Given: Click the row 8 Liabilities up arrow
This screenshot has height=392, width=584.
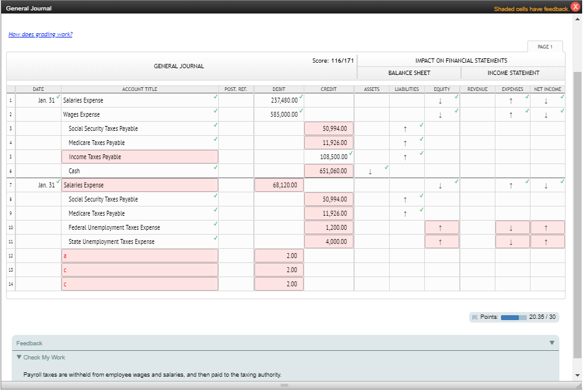Looking at the screenshot, I should [x=405, y=200].
